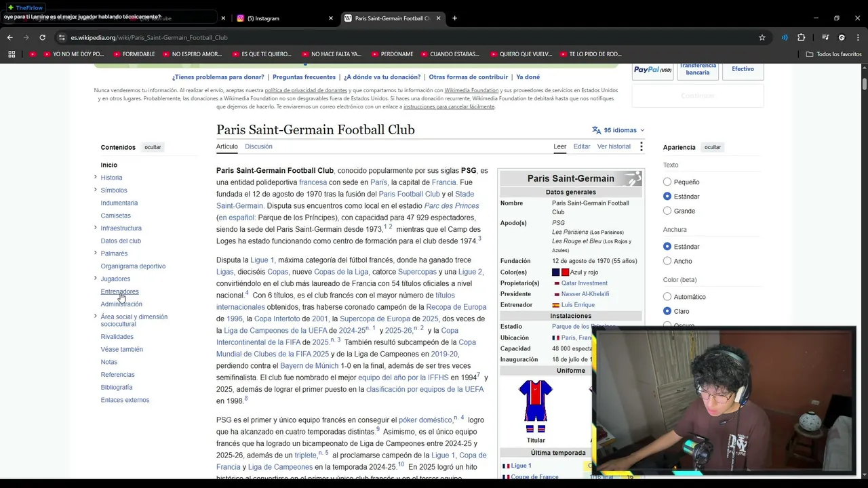Select Automático color mode
The width and height of the screenshot is (868, 488).
pos(667,297)
